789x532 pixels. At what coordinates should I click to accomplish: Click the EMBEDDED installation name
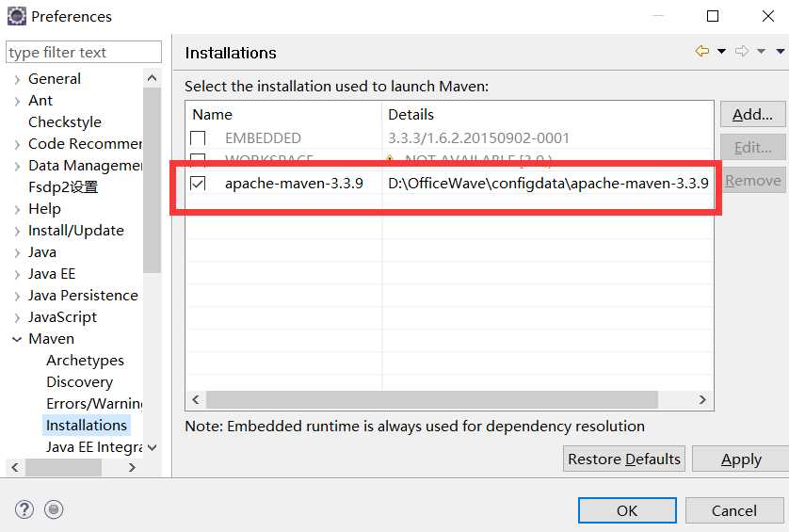[263, 137]
